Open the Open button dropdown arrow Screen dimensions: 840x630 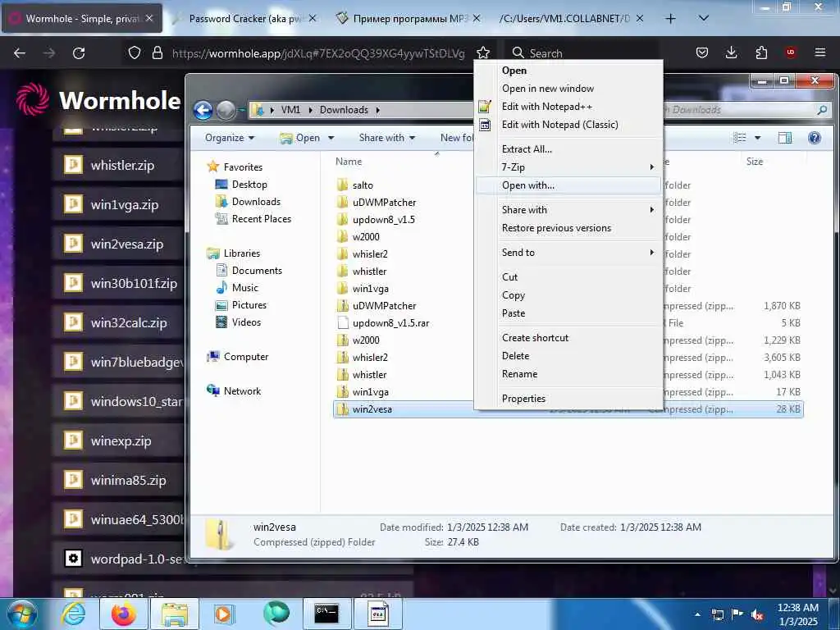[331, 138]
